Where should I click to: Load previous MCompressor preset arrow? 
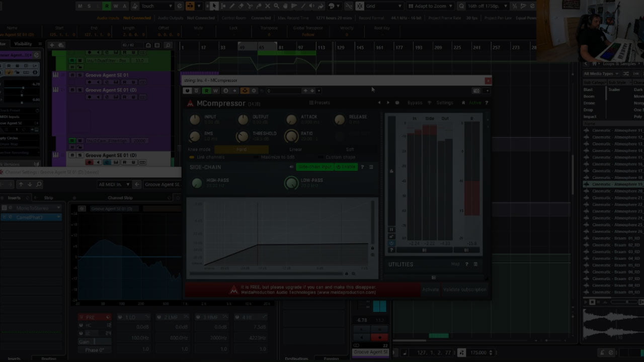pyautogui.click(x=379, y=103)
